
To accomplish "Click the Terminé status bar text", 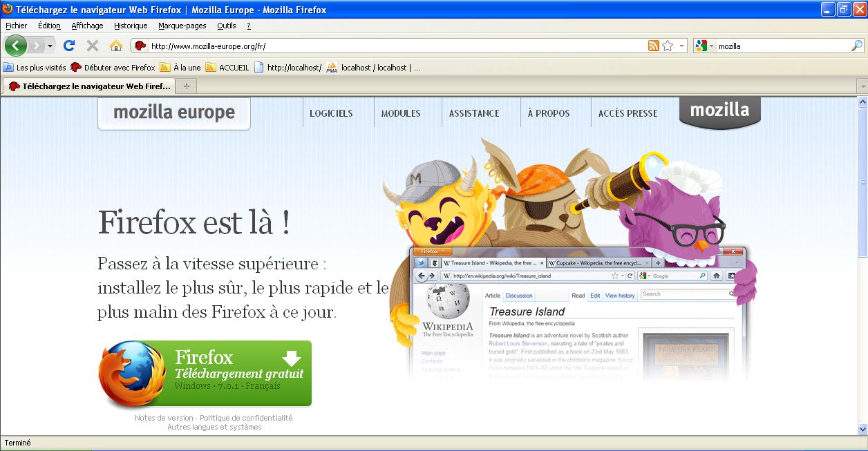I will click(18, 443).
